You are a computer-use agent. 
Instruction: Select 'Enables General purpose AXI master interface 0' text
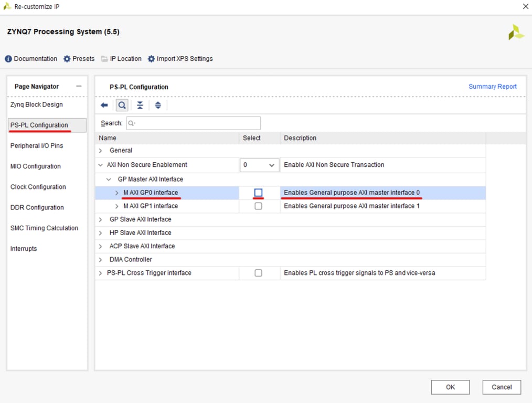point(352,193)
